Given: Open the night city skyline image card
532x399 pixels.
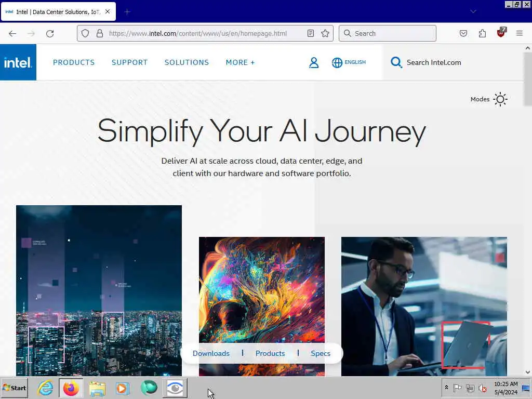Looking at the screenshot, I should tap(99, 290).
